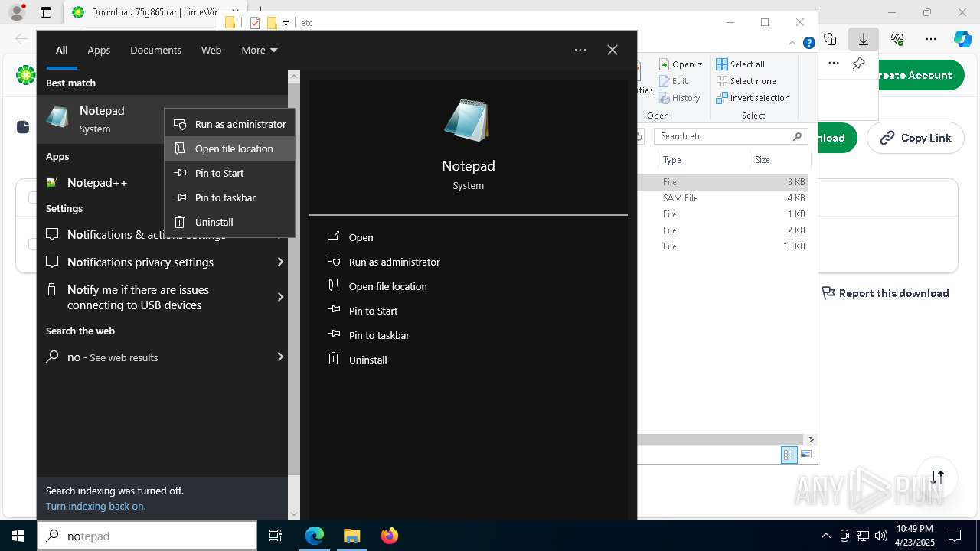
Task: Click the Copy Link button on LimeWire page
Action: [915, 138]
